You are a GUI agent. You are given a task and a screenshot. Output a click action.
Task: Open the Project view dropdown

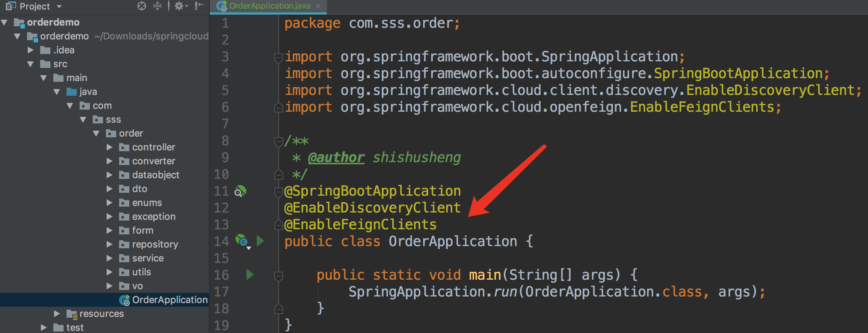(59, 6)
